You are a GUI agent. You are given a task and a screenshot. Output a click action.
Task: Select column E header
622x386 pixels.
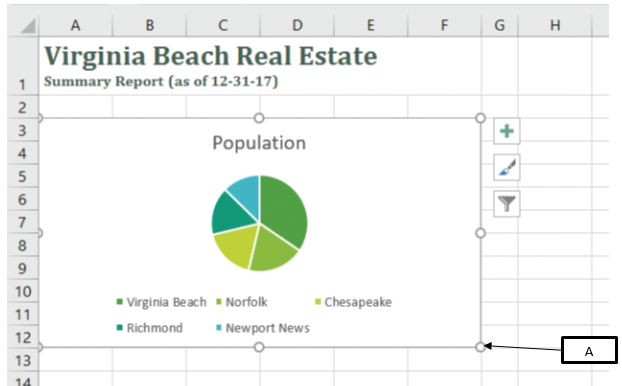[x=371, y=25]
